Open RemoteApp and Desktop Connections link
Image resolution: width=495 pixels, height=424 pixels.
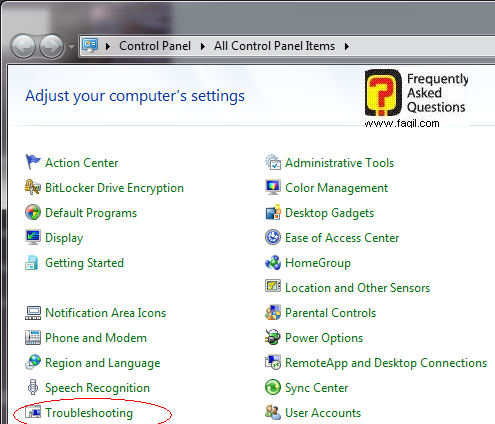tap(386, 363)
